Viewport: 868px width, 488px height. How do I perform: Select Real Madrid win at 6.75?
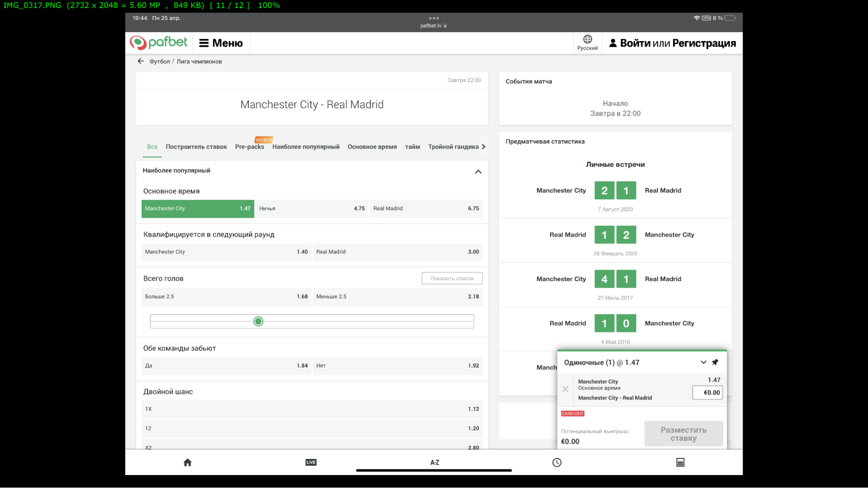coord(426,209)
